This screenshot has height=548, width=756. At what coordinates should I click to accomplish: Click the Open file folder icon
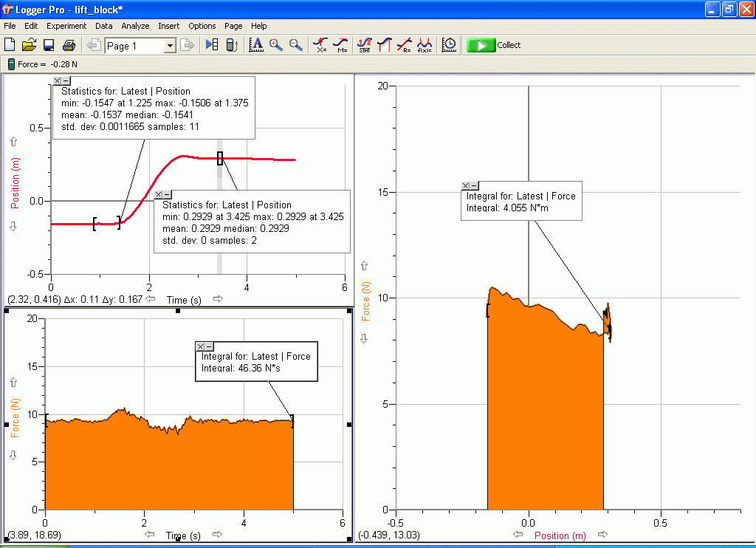point(30,45)
